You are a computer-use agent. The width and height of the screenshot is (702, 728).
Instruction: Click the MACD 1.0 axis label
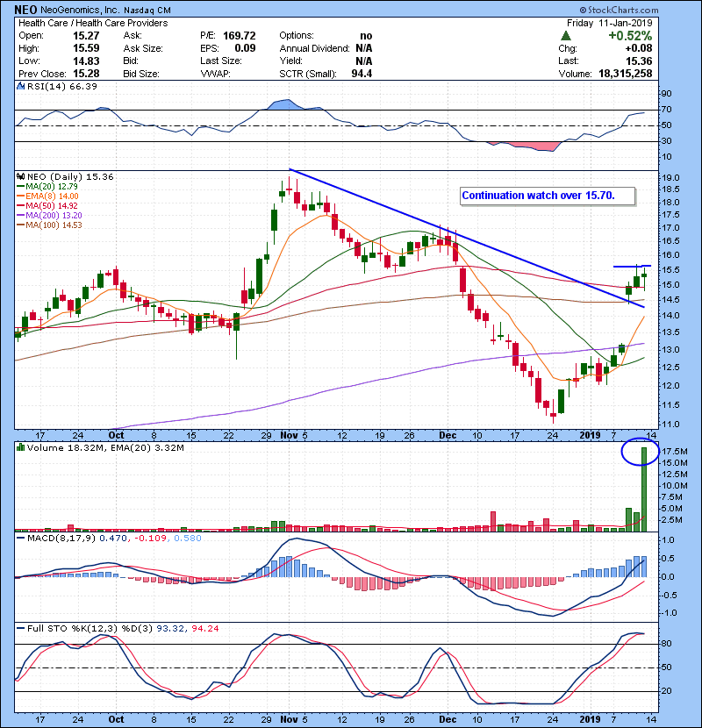click(x=669, y=540)
